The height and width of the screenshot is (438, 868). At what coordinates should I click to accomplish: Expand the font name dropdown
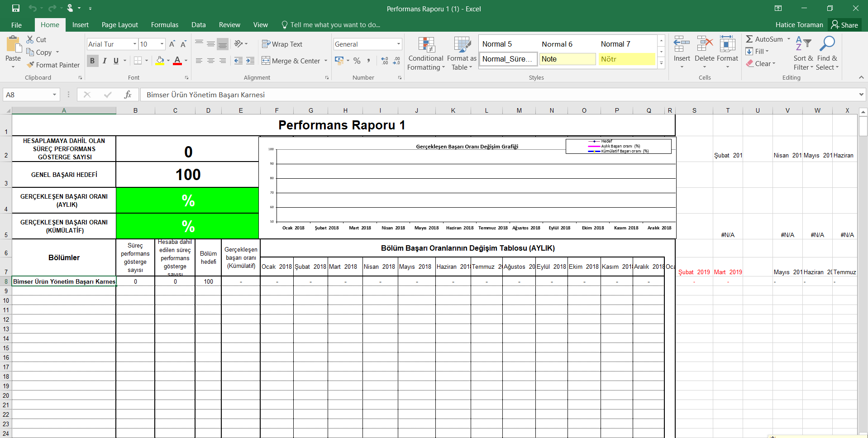pos(134,44)
